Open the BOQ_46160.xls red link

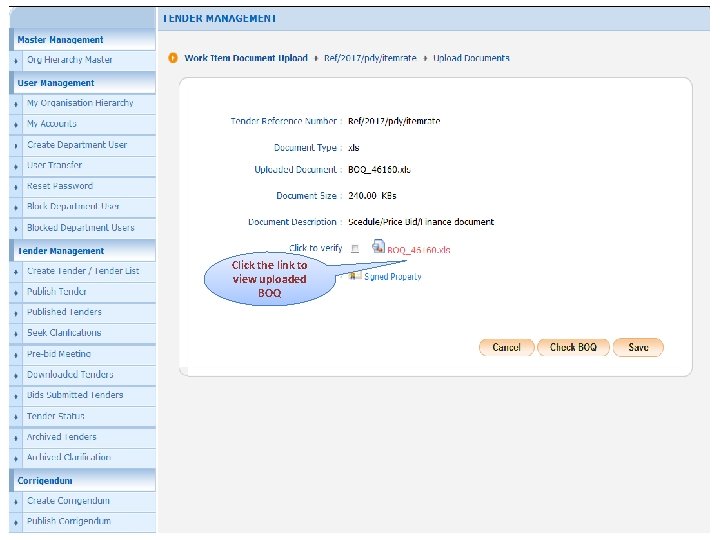click(x=419, y=250)
